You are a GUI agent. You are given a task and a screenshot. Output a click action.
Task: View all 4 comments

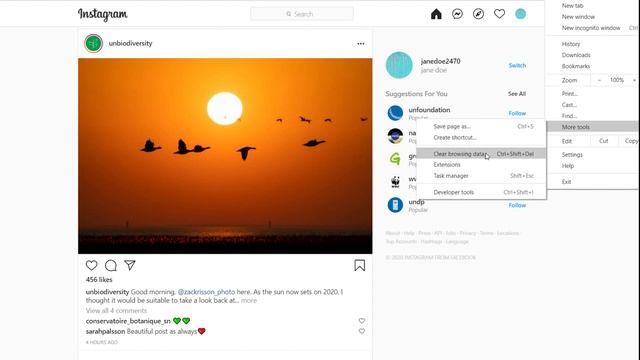[116, 311]
